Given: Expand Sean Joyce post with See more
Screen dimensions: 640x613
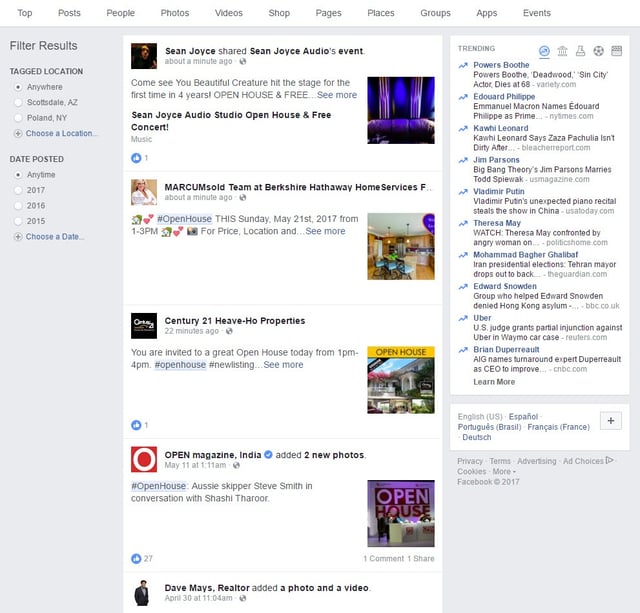Looking at the screenshot, I should [x=337, y=95].
